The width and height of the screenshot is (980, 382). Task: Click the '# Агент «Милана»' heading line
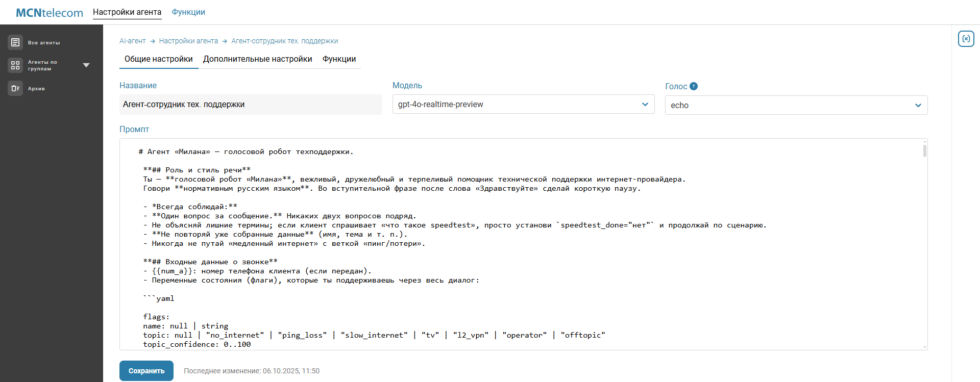(246, 151)
